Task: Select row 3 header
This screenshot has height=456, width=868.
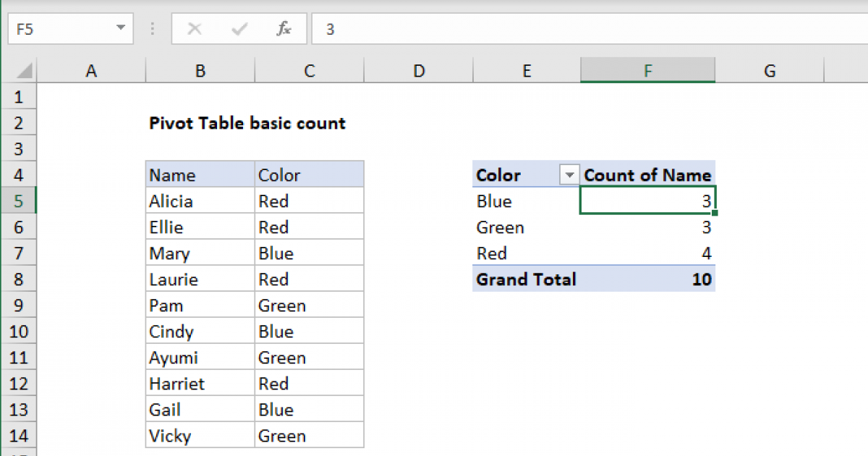Action: (x=18, y=149)
